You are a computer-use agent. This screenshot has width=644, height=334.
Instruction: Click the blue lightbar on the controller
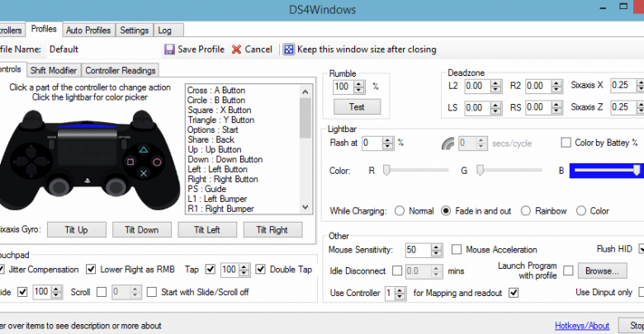[87, 126]
